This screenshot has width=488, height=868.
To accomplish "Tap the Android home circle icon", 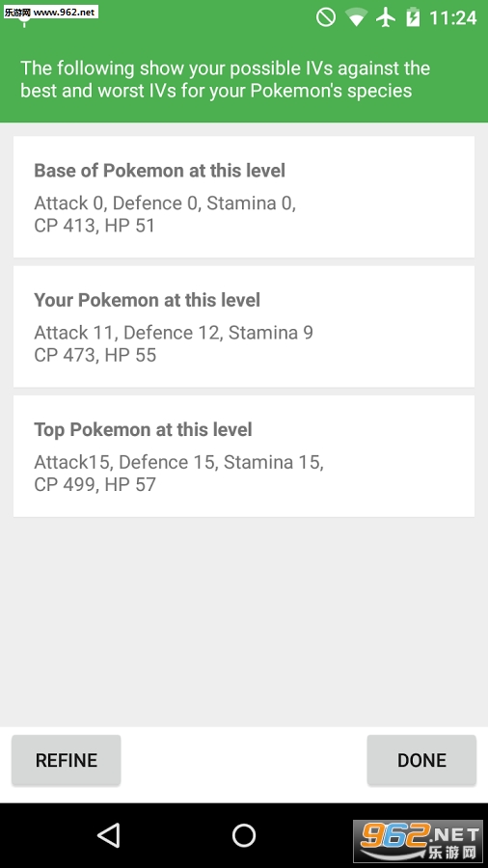I will 243,835.
